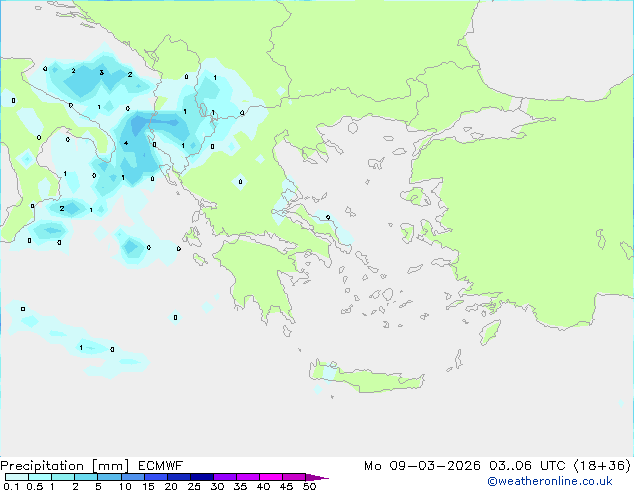The image size is (634, 490).
Task: Click the precipitation value '3' on map
Action: click(101, 73)
